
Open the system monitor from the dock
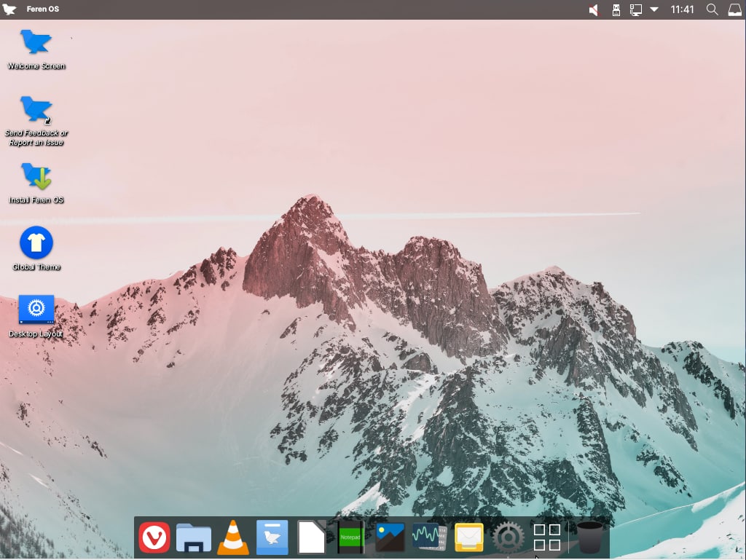[x=429, y=537]
